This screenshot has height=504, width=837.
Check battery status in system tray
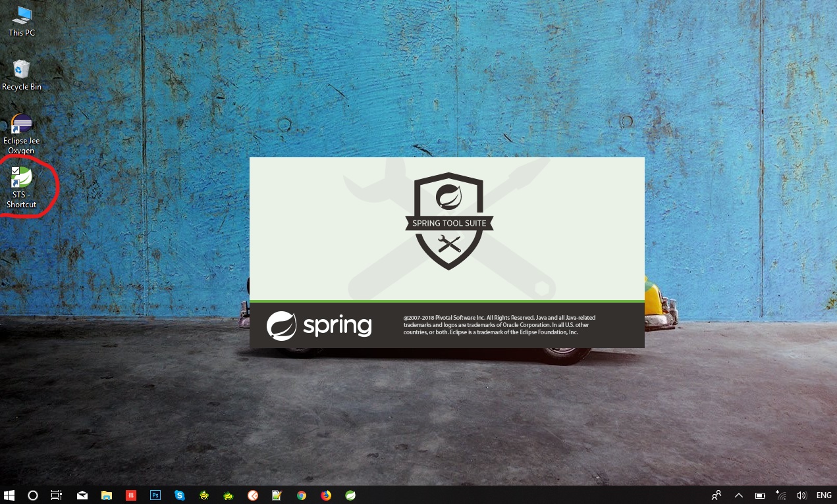point(759,495)
